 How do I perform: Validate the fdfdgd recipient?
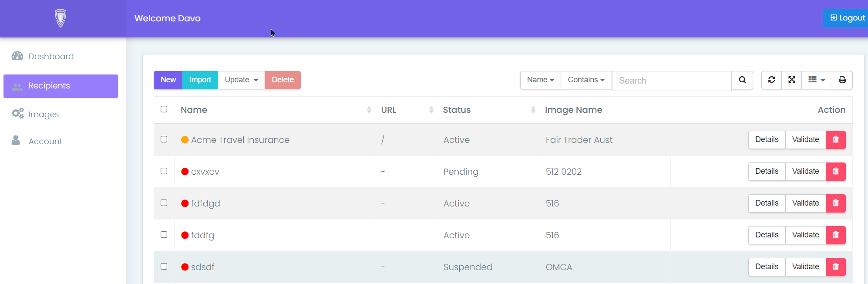806,203
